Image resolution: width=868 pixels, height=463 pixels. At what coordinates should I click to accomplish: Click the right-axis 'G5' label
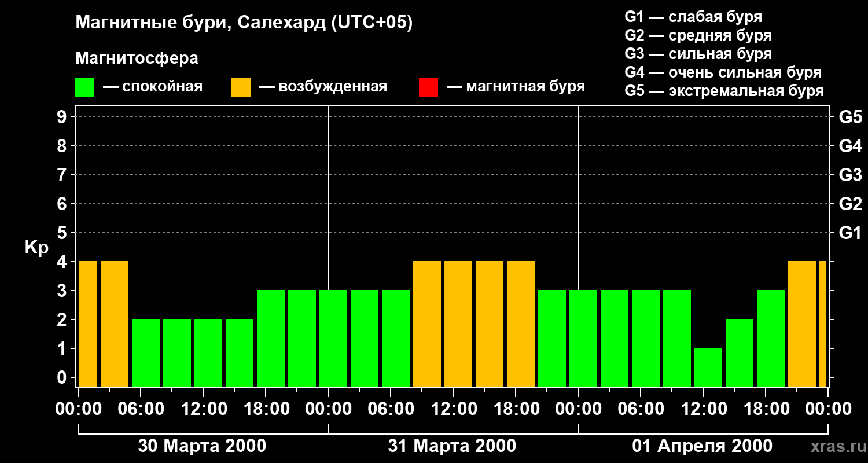(x=850, y=117)
